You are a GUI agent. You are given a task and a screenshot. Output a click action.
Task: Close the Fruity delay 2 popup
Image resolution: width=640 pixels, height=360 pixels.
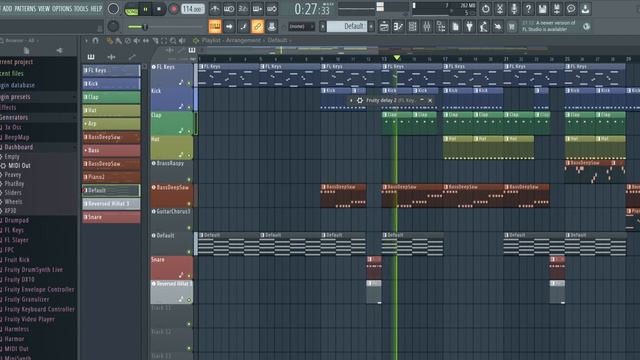[x=430, y=100]
